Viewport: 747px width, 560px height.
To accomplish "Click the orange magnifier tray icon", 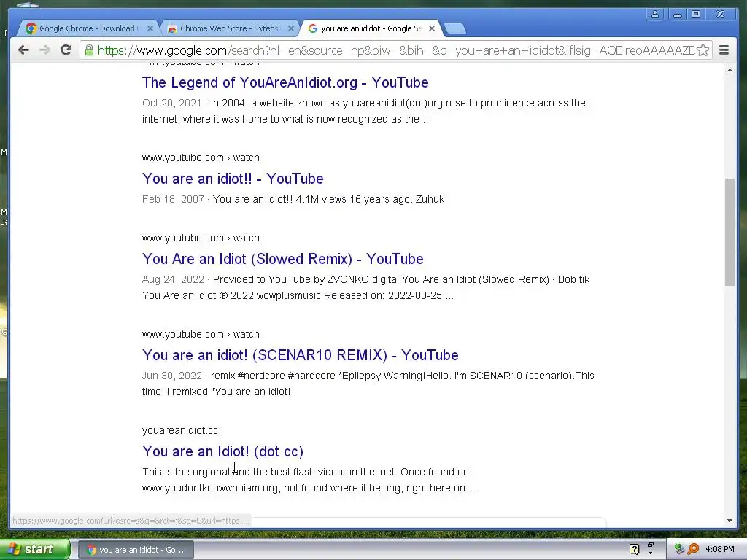I will 693,549.
